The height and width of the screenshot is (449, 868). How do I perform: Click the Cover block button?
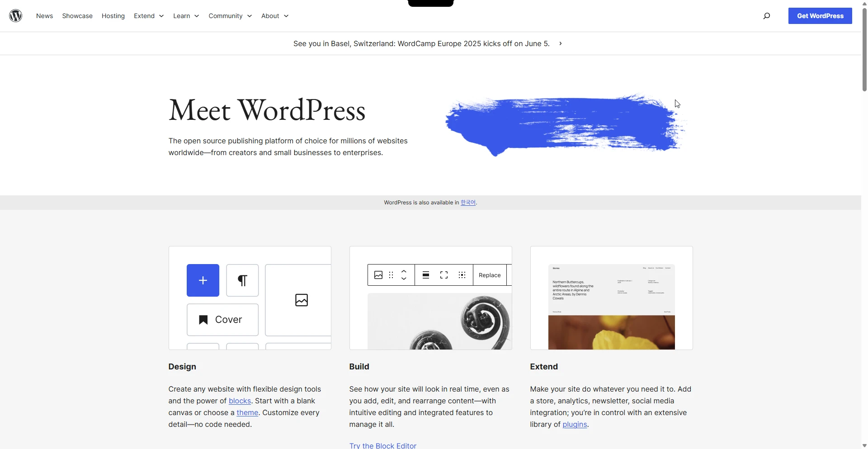[222, 320]
